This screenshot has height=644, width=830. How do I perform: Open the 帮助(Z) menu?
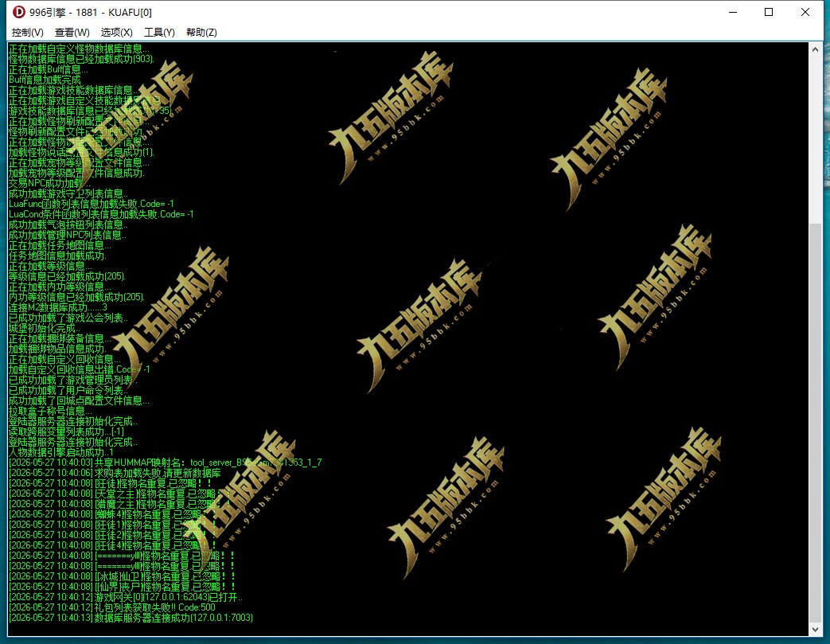(201, 33)
